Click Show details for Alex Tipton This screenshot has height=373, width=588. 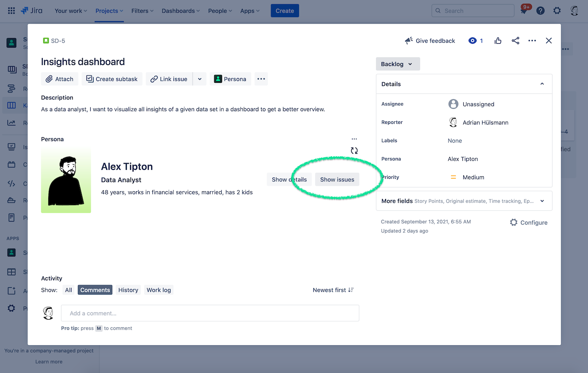pyautogui.click(x=289, y=180)
